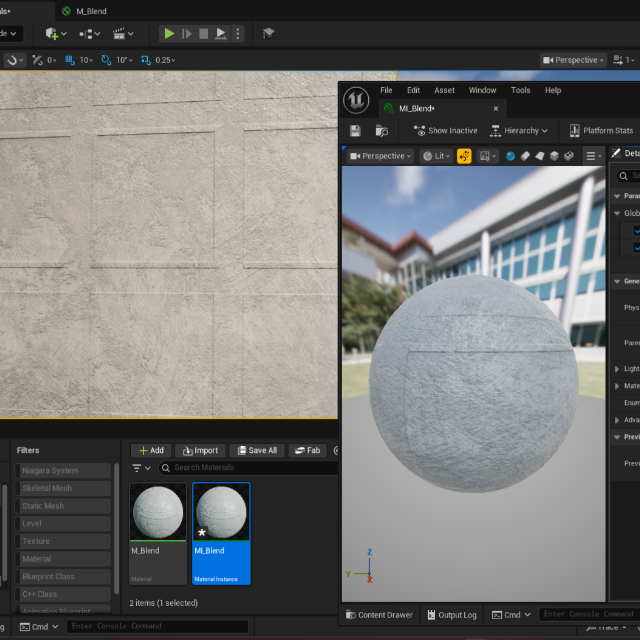Click the Add button in content browser
The height and width of the screenshot is (640, 640).
(x=151, y=450)
